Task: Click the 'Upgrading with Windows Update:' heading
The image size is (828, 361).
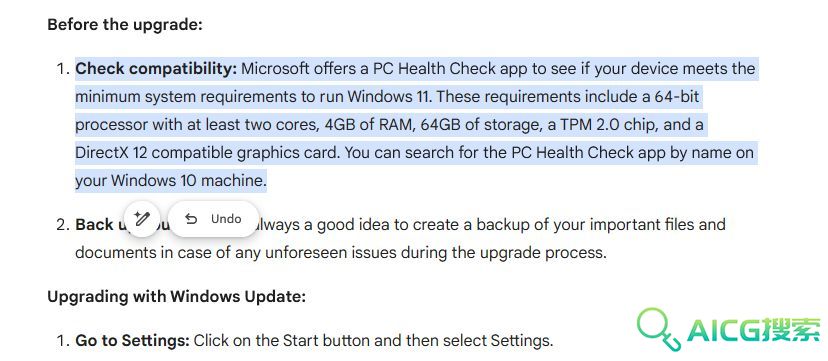Action: click(x=176, y=297)
